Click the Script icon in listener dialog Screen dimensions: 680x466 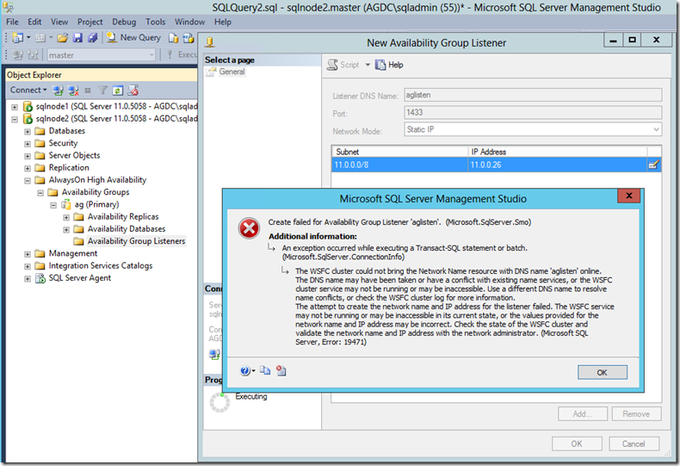pyautogui.click(x=332, y=65)
